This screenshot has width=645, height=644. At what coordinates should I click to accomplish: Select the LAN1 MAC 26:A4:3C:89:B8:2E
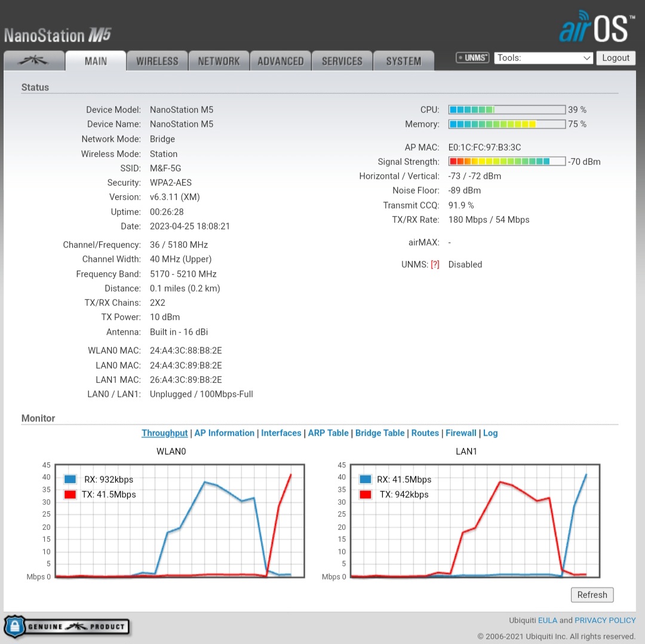[x=186, y=380]
